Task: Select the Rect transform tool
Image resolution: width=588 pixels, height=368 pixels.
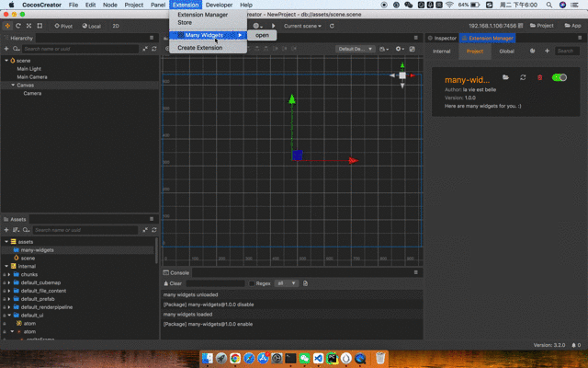Action: (40, 26)
